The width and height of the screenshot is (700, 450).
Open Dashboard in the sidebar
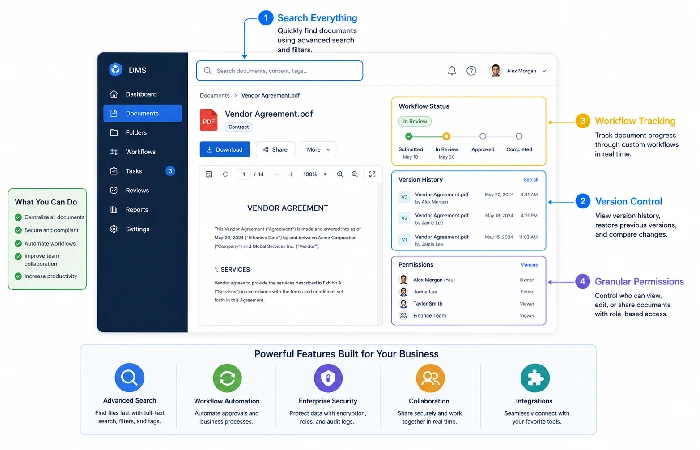point(142,94)
